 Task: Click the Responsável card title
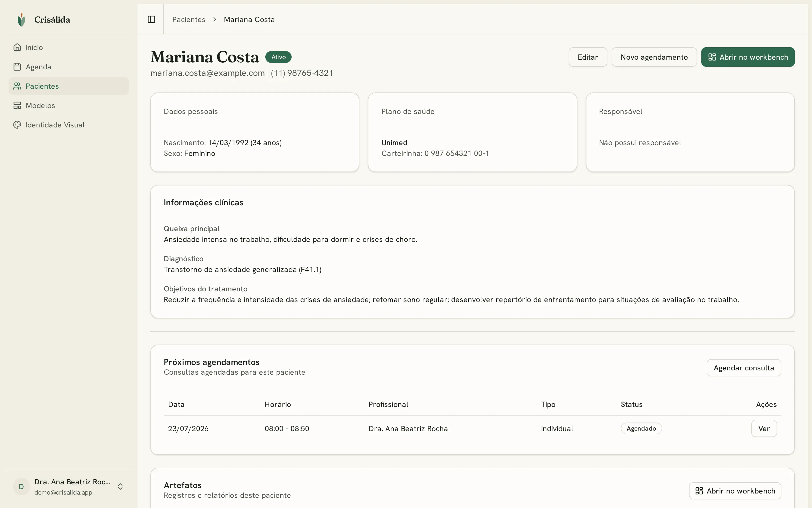[x=620, y=112]
